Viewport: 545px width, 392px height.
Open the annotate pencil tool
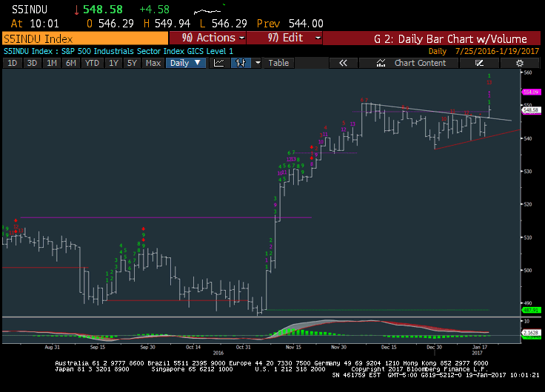point(479,63)
